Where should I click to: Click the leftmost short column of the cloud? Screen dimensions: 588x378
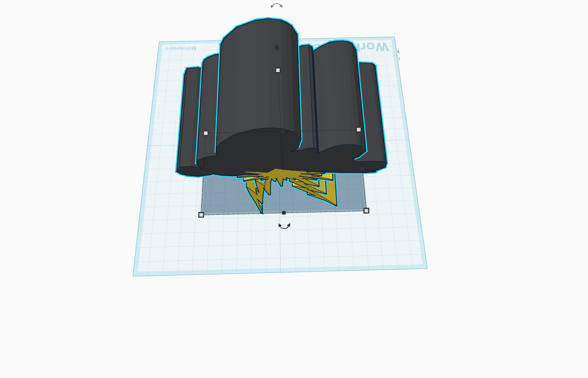pos(188,122)
